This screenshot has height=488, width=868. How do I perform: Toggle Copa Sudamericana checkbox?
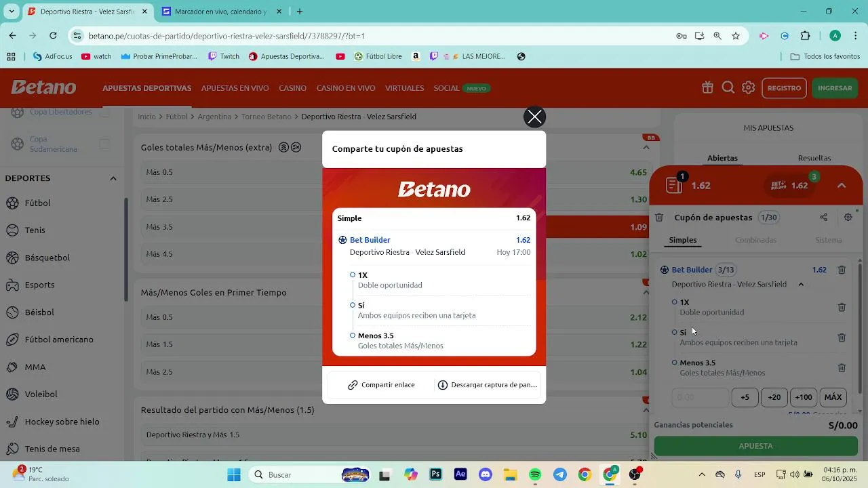click(x=104, y=144)
